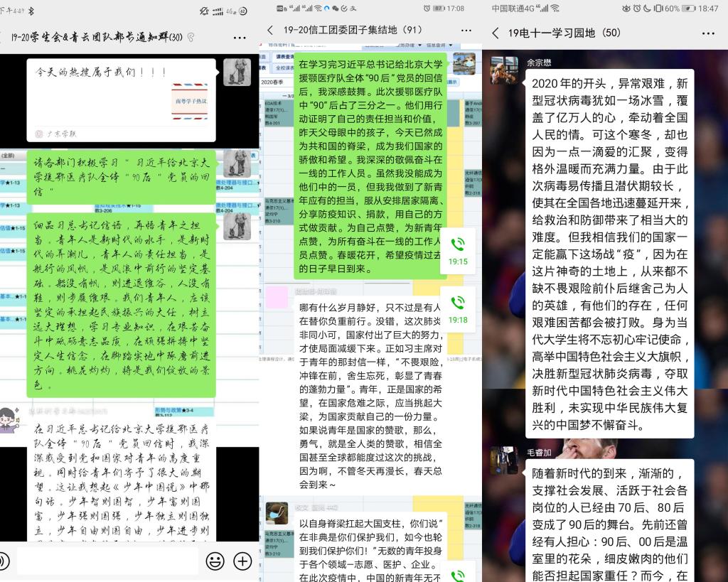The image size is (728, 582).
Task: Select the message starting 随着新时代的到来
Action: tap(609, 520)
